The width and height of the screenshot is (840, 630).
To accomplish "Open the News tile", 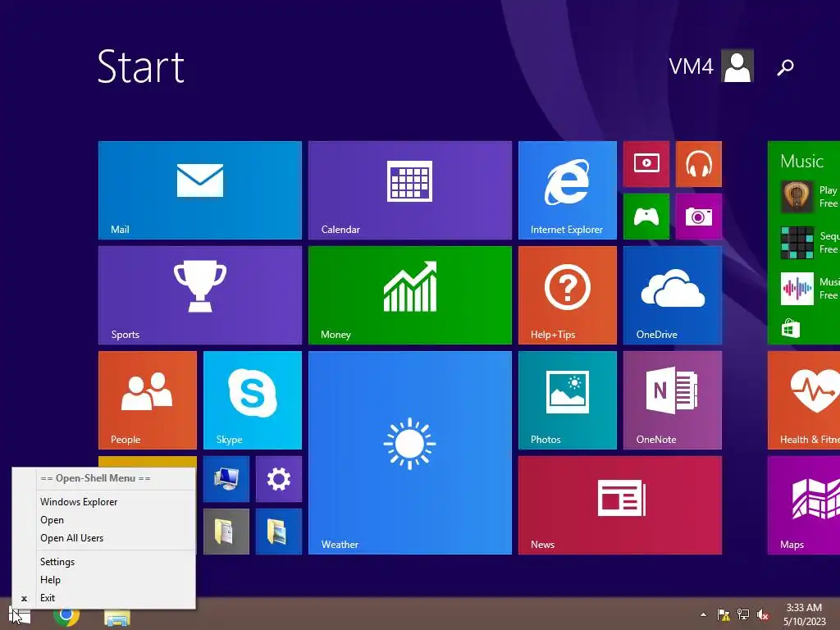I will [620, 505].
